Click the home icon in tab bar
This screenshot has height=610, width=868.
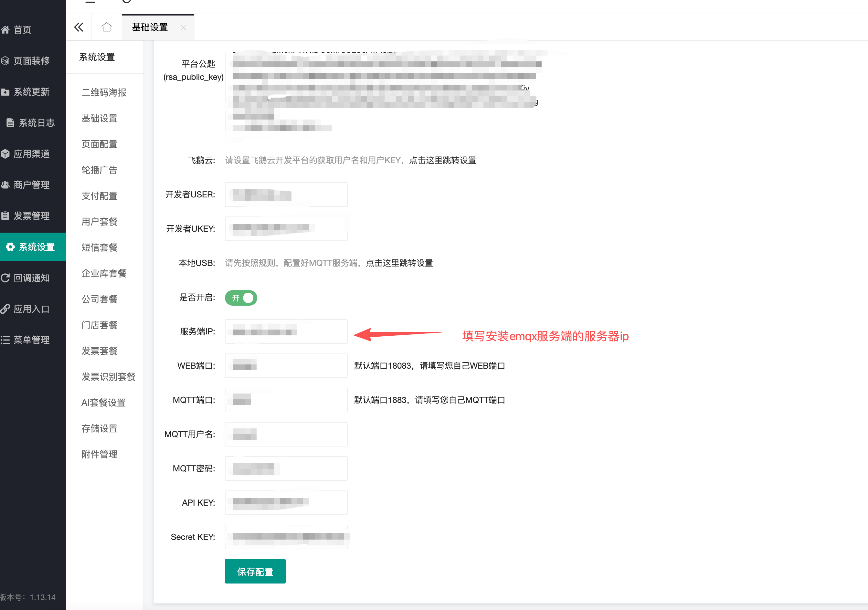pos(107,27)
